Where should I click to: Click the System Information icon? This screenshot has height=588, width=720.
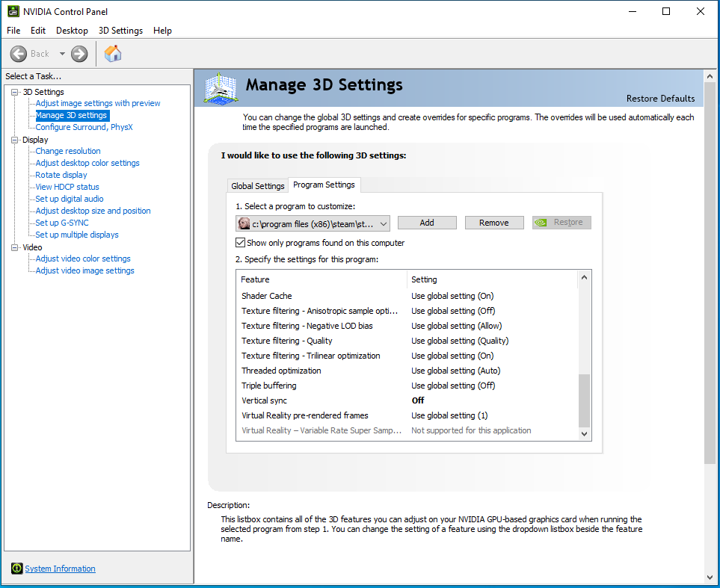(x=16, y=569)
